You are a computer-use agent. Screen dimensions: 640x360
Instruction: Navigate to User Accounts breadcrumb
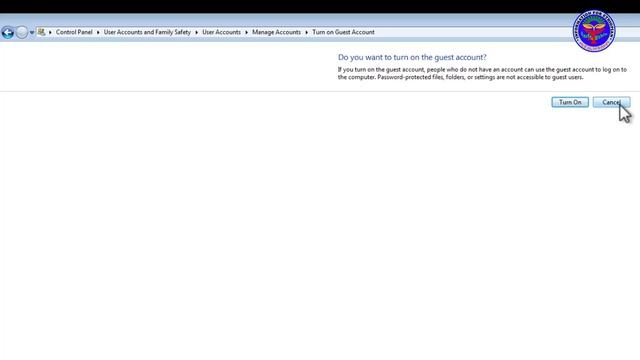(221, 32)
